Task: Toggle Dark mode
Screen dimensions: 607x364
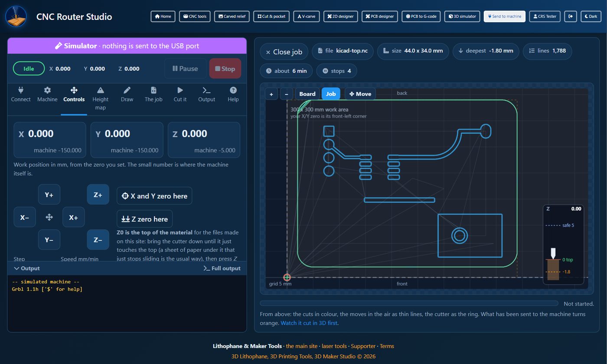Action: (x=591, y=16)
